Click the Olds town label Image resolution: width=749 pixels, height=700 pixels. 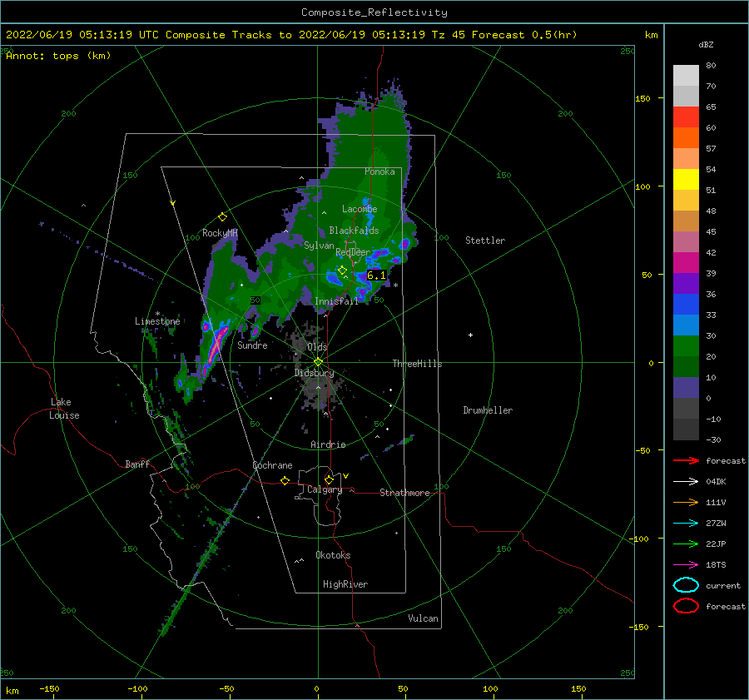(x=317, y=346)
